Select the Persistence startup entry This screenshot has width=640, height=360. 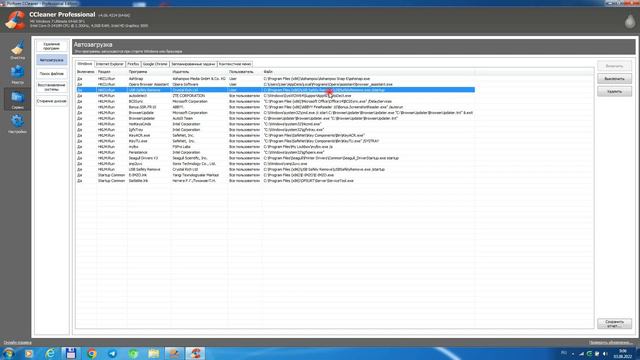[x=276, y=152]
